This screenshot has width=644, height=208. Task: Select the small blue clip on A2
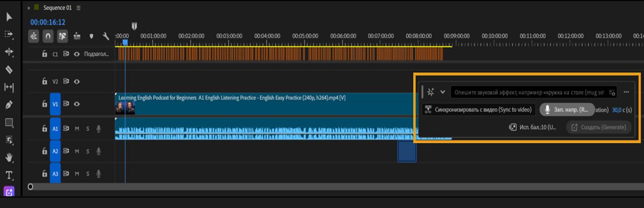tap(407, 151)
